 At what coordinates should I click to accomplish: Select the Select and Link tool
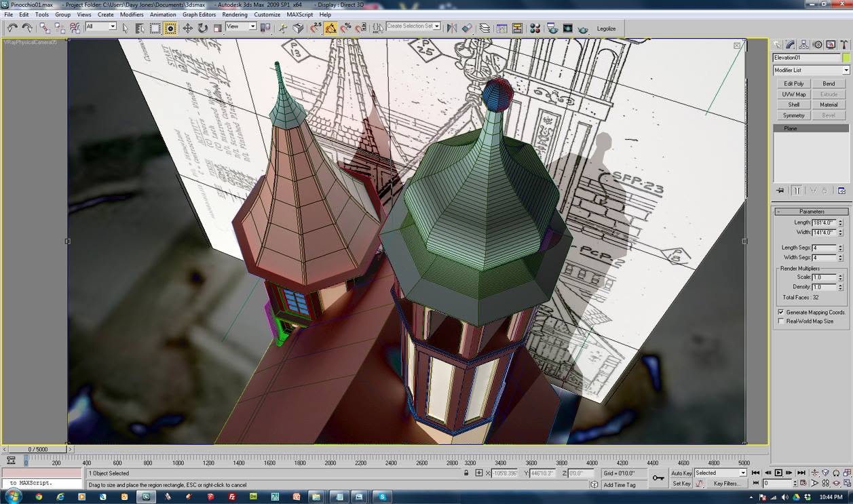pyautogui.click(x=45, y=28)
